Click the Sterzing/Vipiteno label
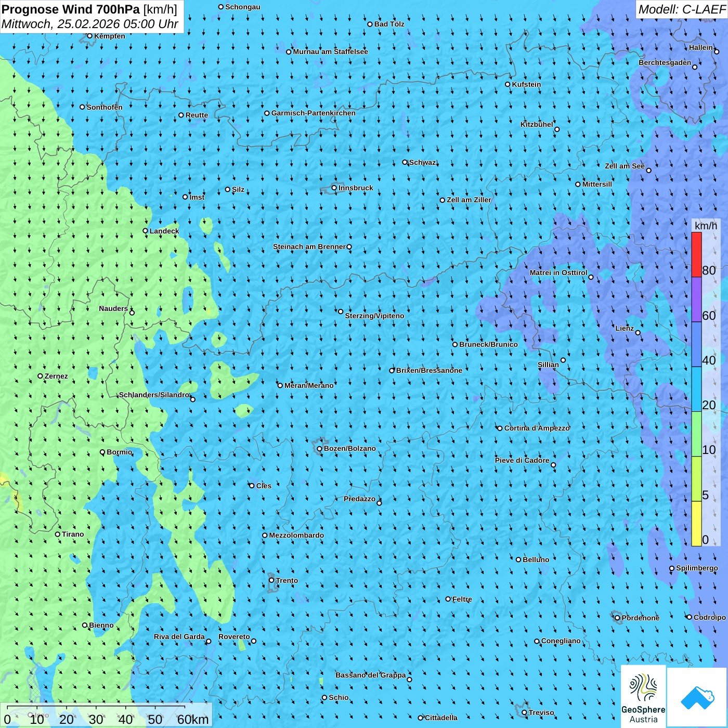Image resolution: width=728 pixels, height=728 pixels. (x=374, y=316)
